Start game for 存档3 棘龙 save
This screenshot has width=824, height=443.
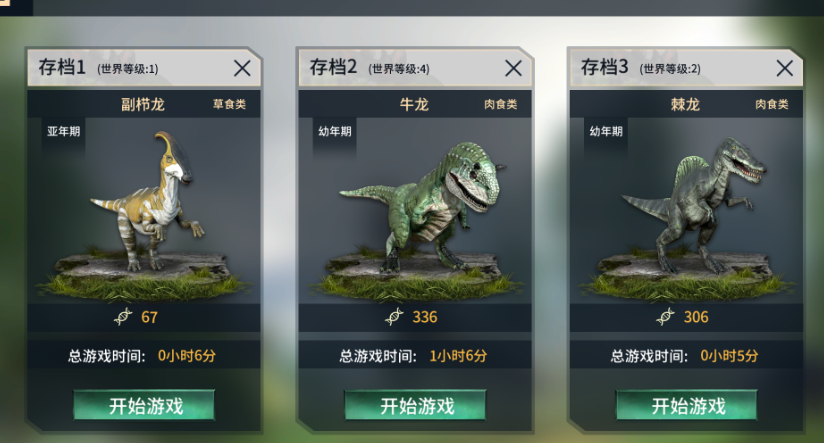coord(686,405)
